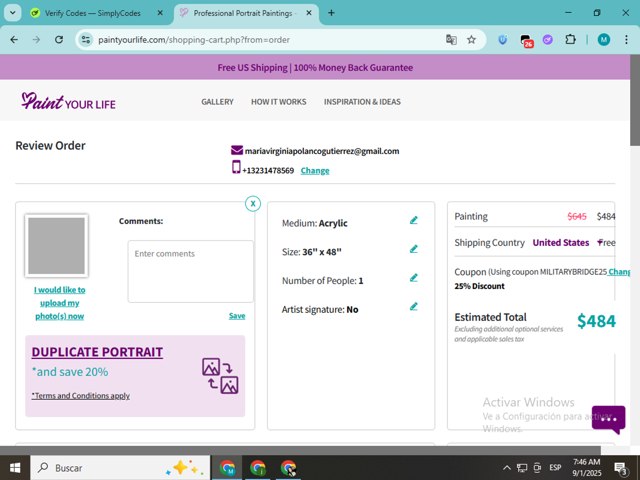Open Terms and Conditions apply link
Image resolution: width=640 pixels, height=480 pixels.
tap(81, 396)
